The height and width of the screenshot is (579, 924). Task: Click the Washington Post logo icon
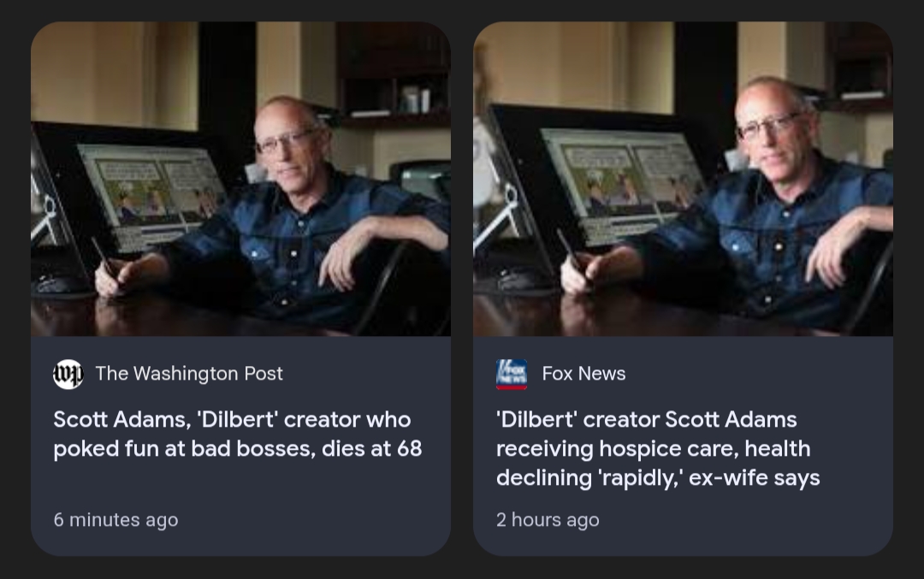(x=68, y=374)
